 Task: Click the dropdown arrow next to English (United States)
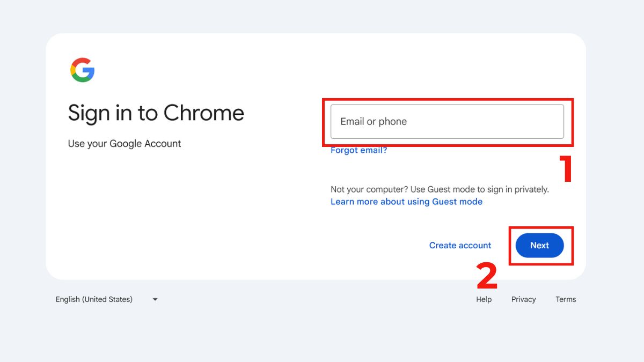tap(155, 299)
